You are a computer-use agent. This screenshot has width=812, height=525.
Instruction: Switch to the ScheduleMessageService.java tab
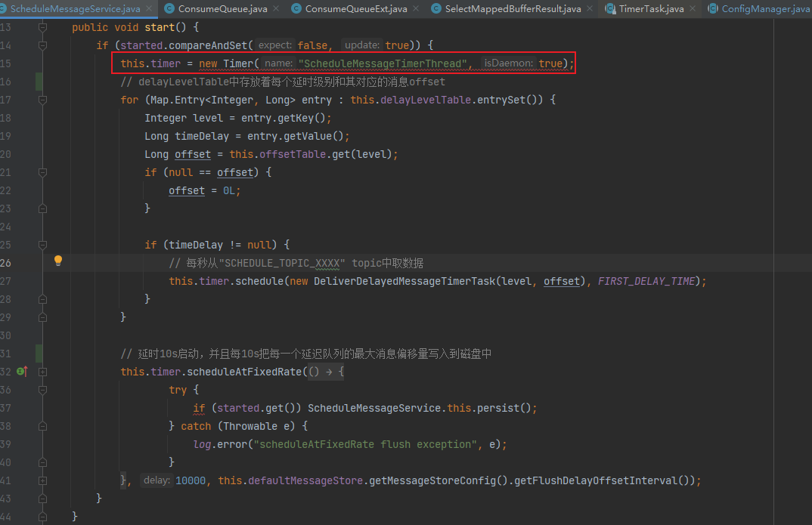[x=75, y=9]
